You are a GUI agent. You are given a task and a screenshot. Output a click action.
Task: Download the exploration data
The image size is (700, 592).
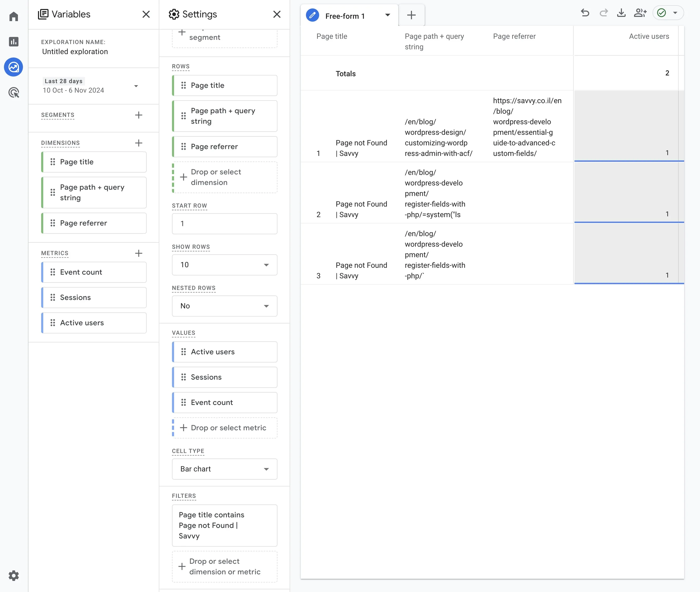(x=621, y=13)
